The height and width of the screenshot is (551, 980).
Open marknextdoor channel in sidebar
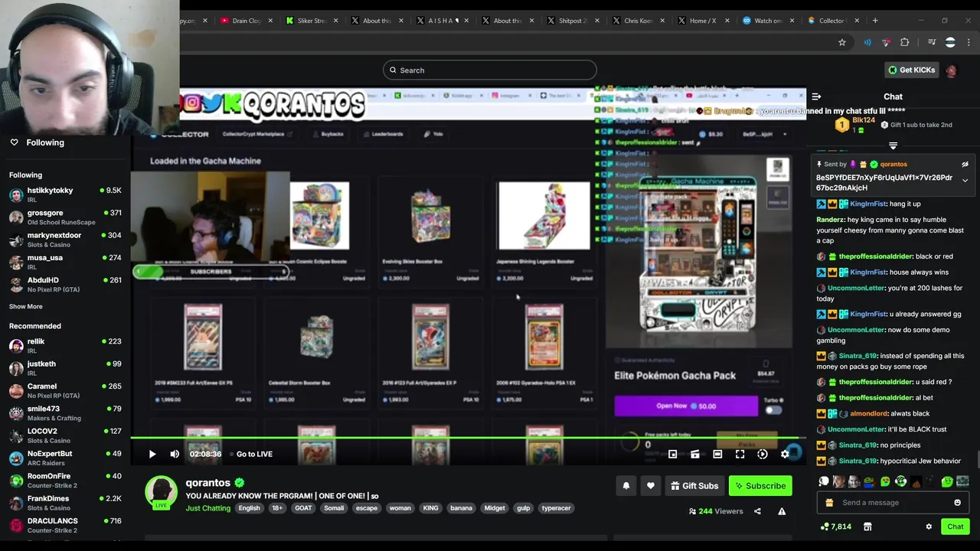(x=65, y=240)
